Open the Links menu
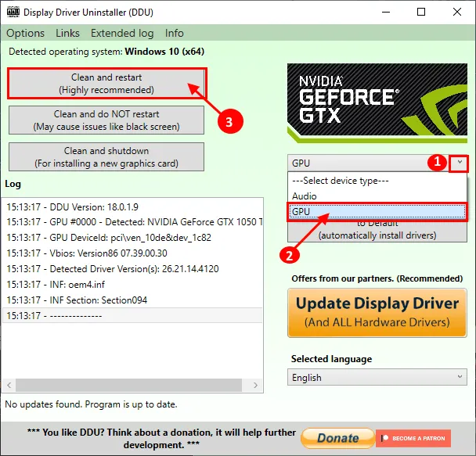The image size is (476, 456). tap(67, 33)
